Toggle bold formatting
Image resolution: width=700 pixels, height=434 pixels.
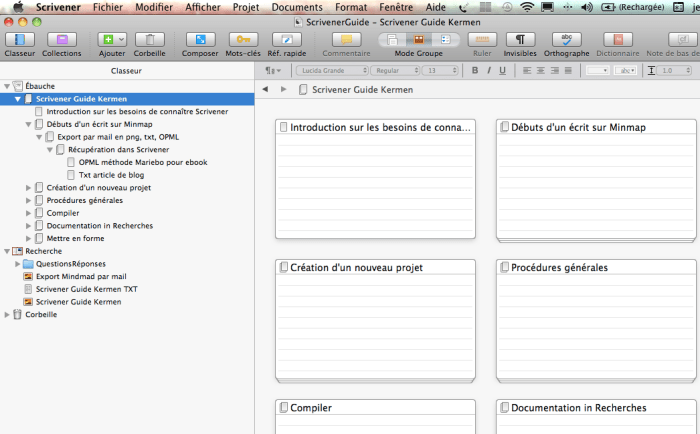pos(475,71)
